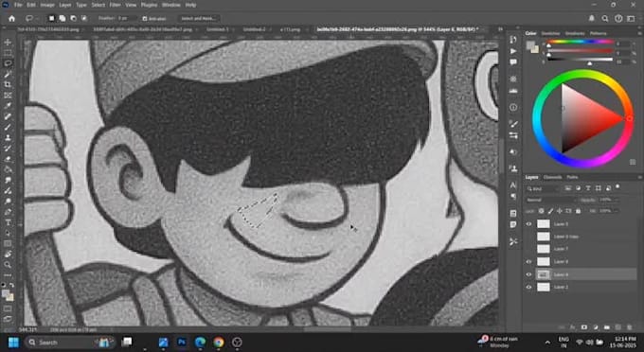
Task: Choose Add to selection mode icon
Action: [62, 19]
